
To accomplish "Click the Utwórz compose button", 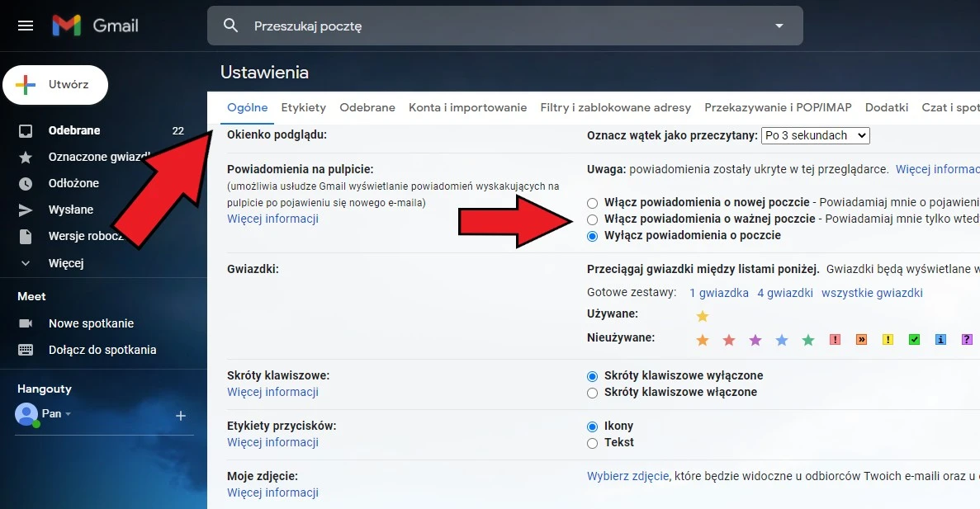I will (55, 85).
